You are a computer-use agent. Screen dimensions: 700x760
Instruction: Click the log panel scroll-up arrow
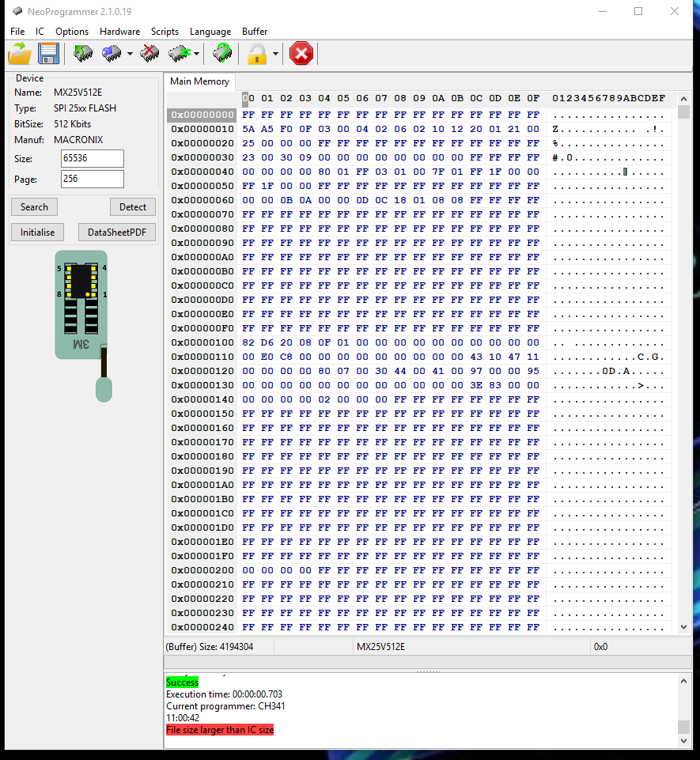[683, 681]
